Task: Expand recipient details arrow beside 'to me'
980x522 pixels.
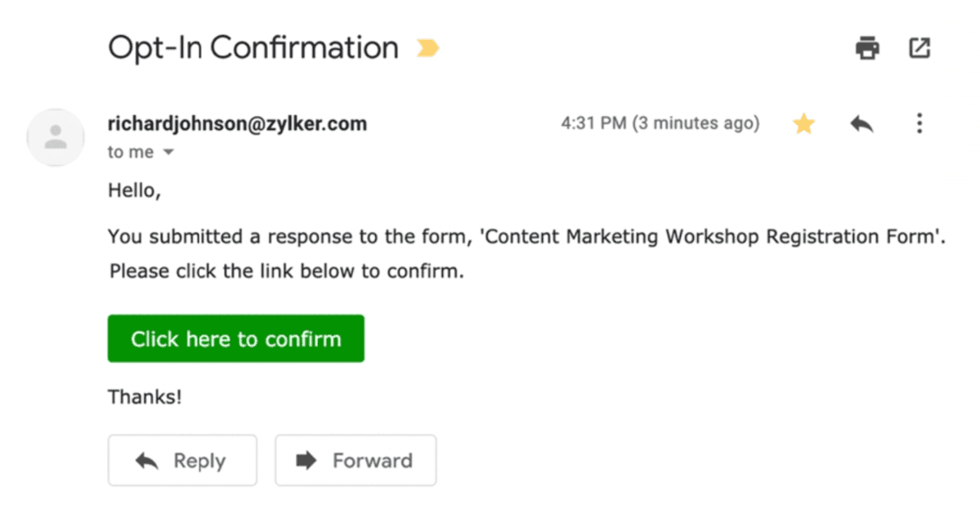Action: tap(169, 153)
